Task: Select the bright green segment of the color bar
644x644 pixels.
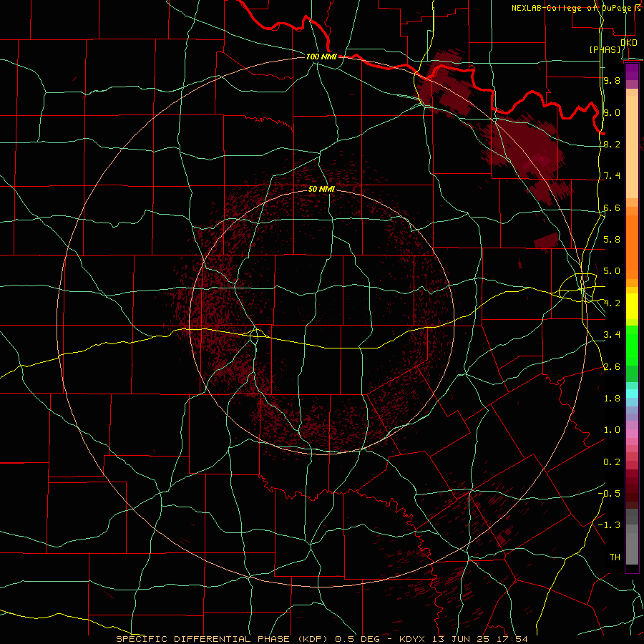Action: click(x=632, y=346)
